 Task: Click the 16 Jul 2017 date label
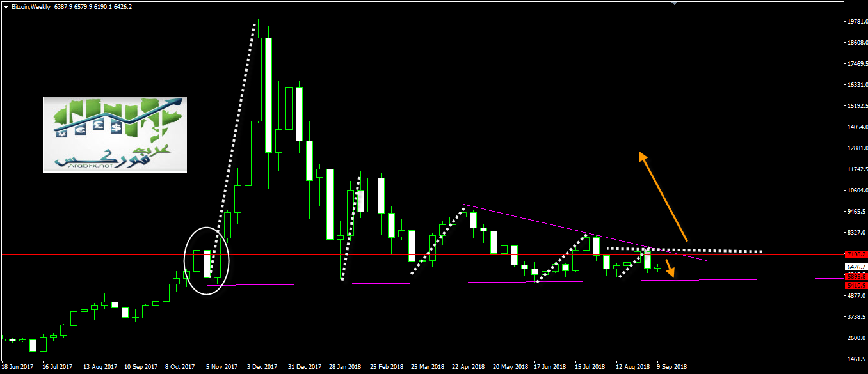(x=58, y=368)
